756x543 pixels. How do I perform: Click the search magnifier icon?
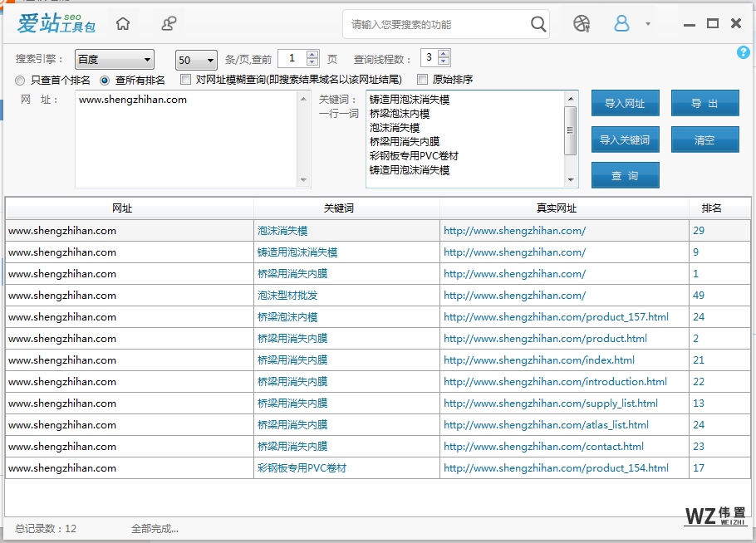point(537,23)
